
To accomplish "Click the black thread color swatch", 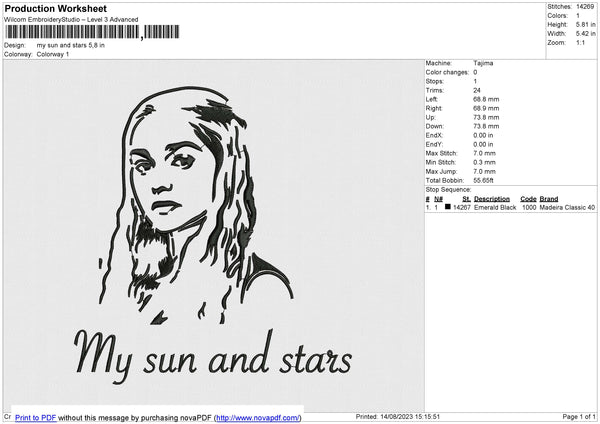I will coord(448,207).
